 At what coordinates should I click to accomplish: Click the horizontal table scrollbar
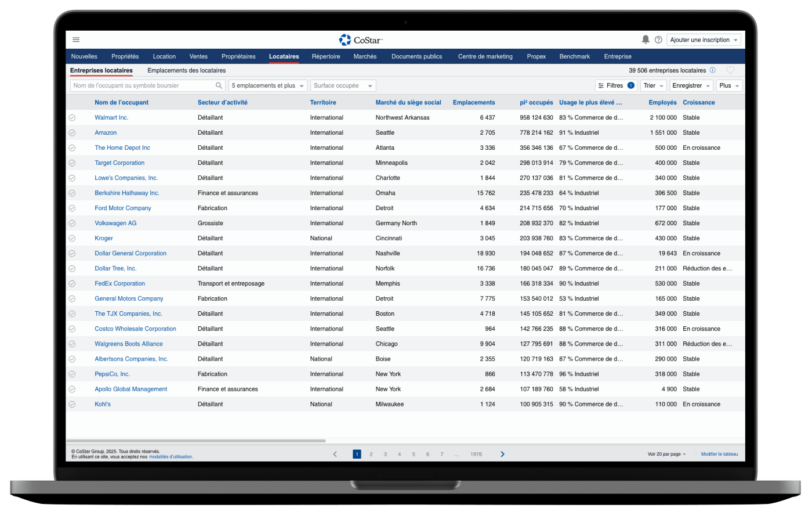197,441
